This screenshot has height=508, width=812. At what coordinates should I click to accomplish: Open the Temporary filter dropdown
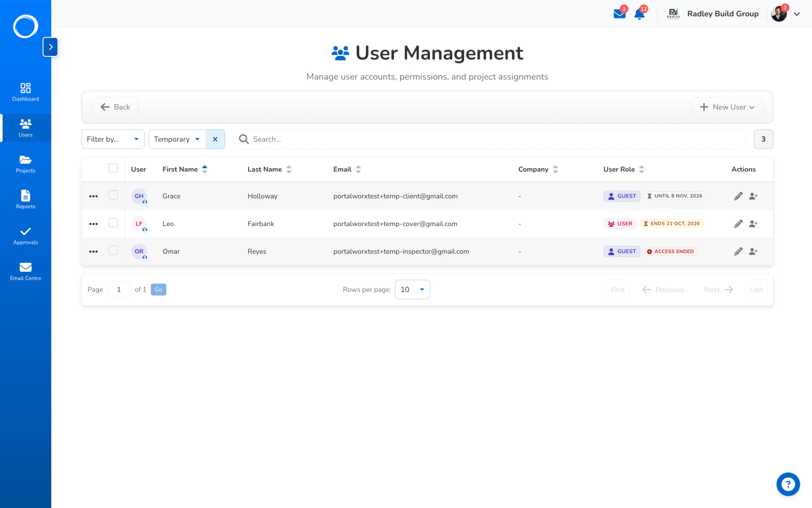[177, 139]
